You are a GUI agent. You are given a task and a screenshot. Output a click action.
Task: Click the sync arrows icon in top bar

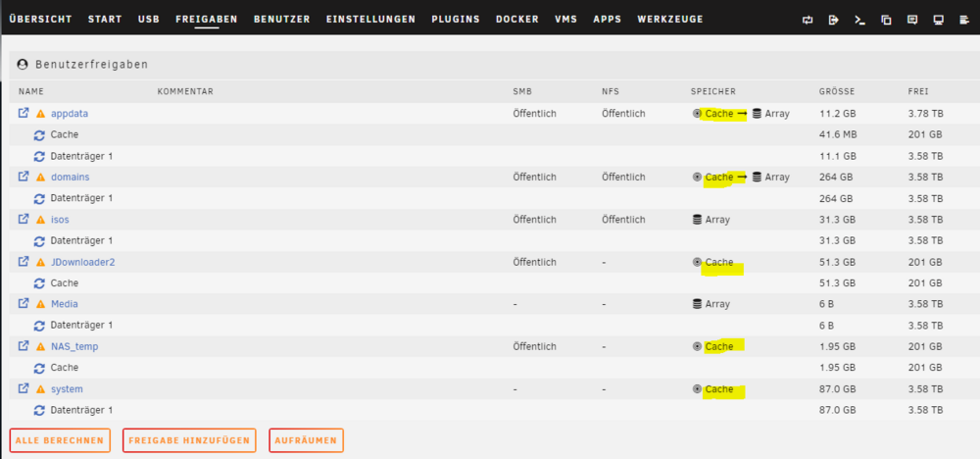tap(808, 20)
